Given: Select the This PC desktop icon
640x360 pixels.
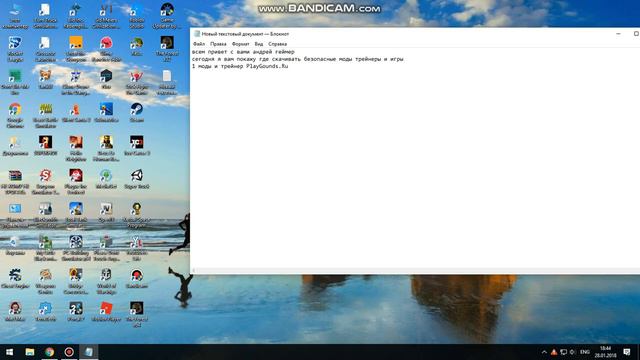Looking at the screenshot, I should pyautogui.click(x=15, y=16).
